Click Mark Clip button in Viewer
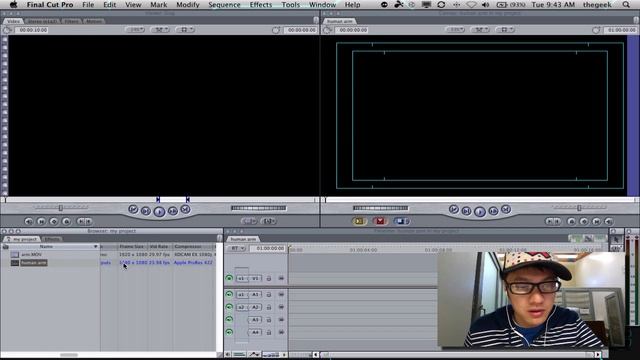 tap(41, 221)
